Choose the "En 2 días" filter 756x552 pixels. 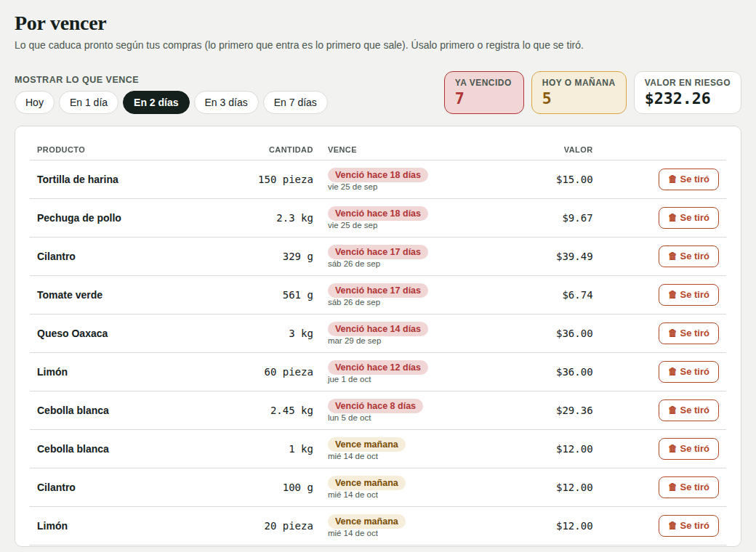pyautogui.click(x=156, y=102)
